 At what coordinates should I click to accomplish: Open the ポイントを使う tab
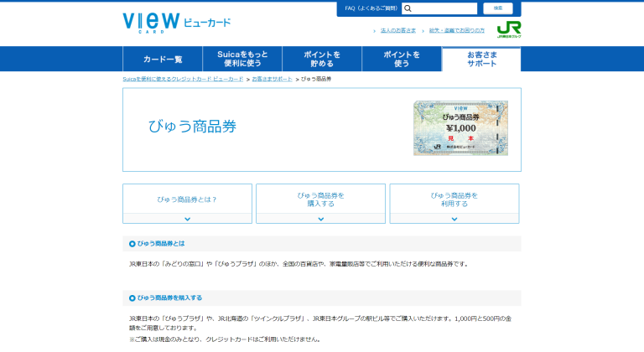pos(402,60)
